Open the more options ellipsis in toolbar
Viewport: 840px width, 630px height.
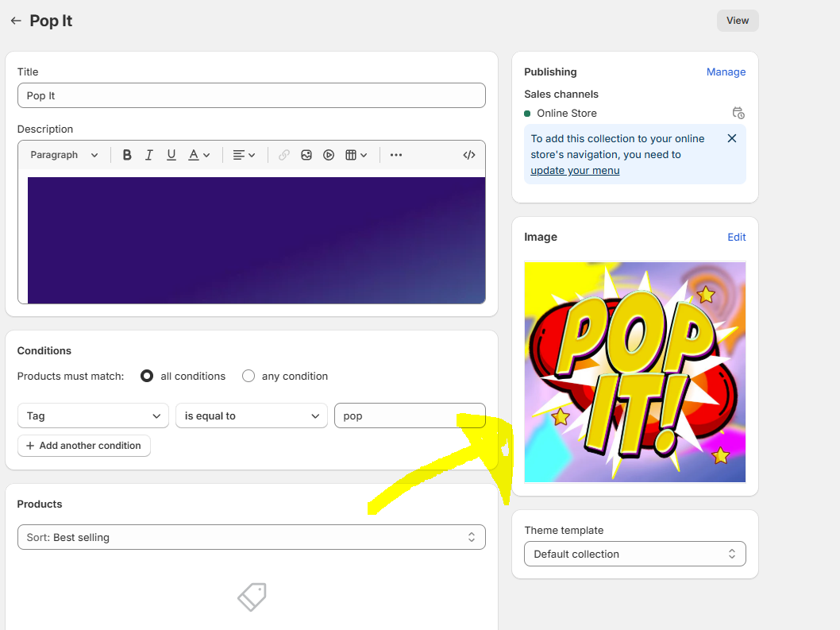396,155
